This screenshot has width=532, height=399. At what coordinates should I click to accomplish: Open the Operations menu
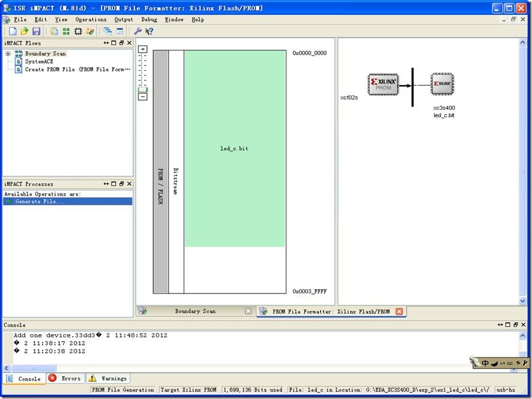pos(91,19)
